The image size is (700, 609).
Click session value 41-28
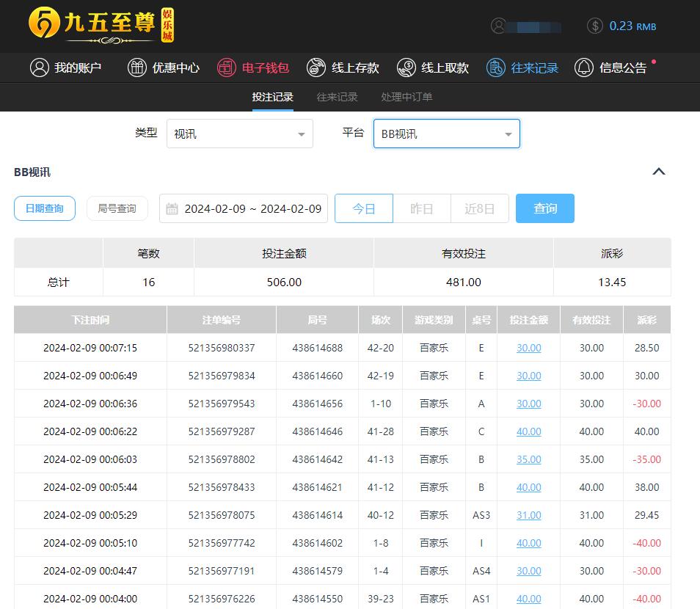point(380,431)
